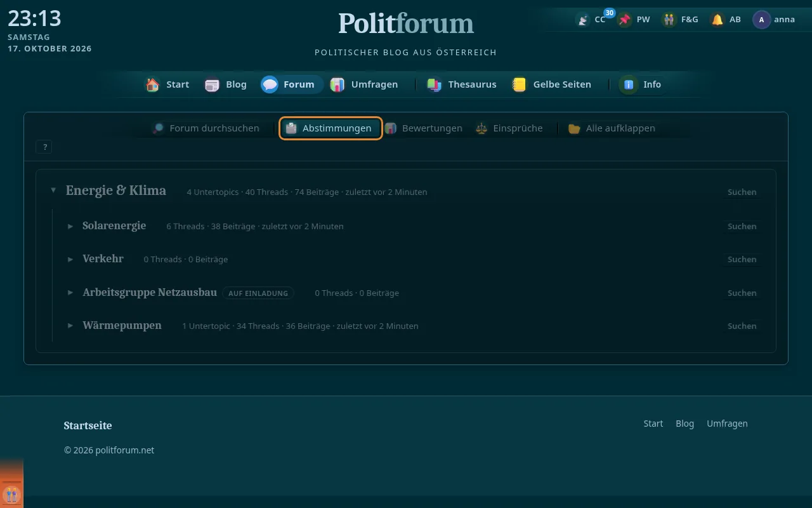Click the red pushpin PW icon

click(625, 20)
